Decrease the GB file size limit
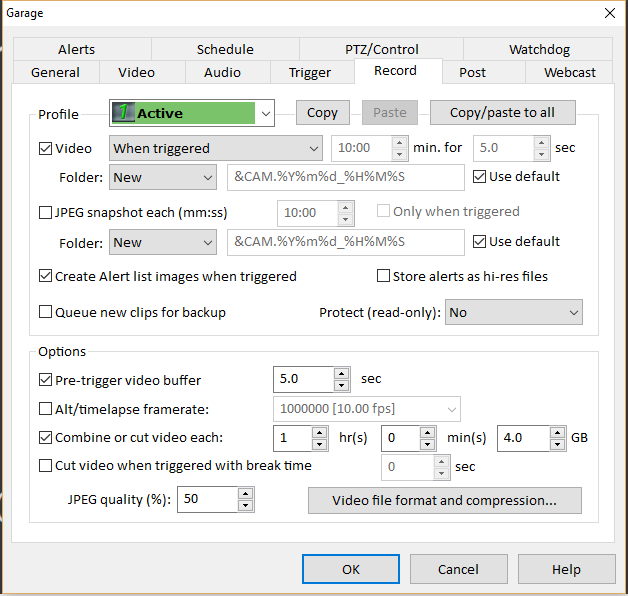628x596 pixels. [558, 444]
